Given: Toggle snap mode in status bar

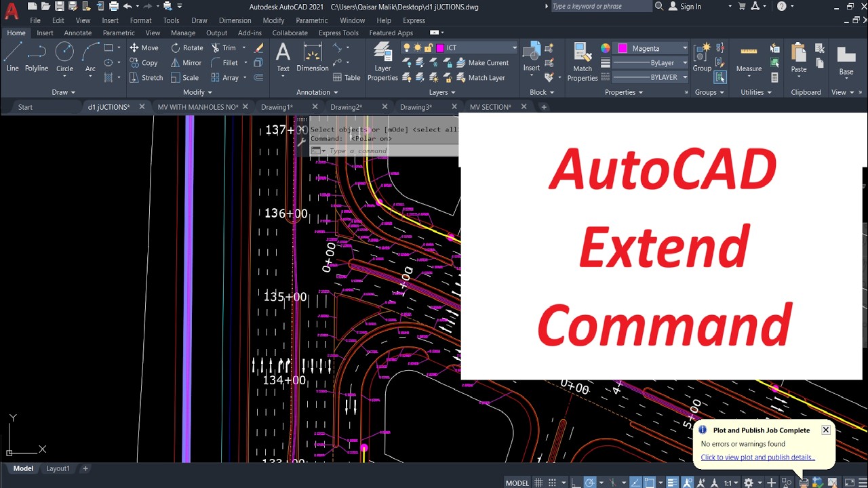Looking at the screenshot, I should tap(552, 483).
